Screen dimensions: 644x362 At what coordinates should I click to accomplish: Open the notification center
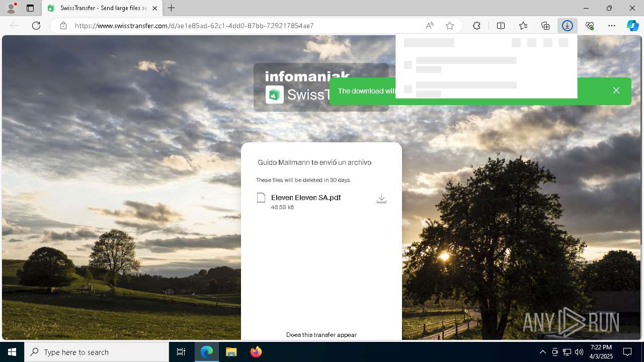tap(627, 352)
